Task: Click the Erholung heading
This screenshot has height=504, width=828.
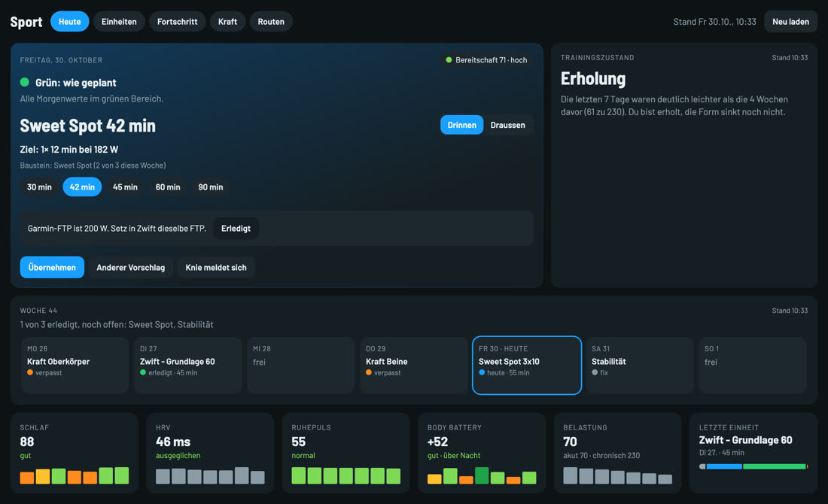Action: (x=593, y=79)
